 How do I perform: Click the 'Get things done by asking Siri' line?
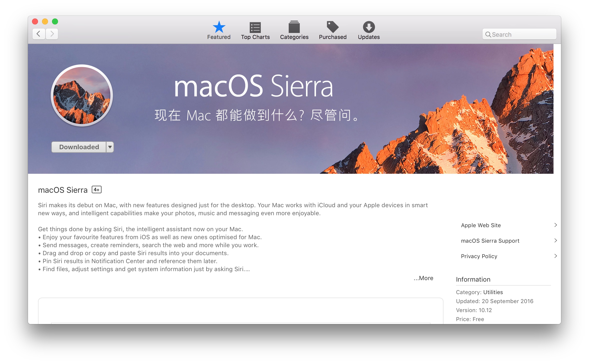pyautogui.click(x=140, y=229)
